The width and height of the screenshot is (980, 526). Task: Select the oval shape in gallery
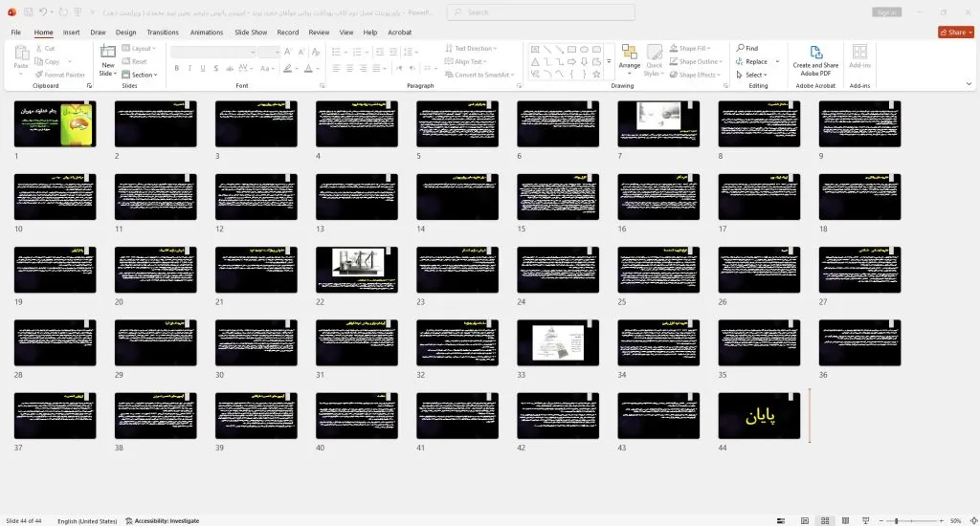584,50
